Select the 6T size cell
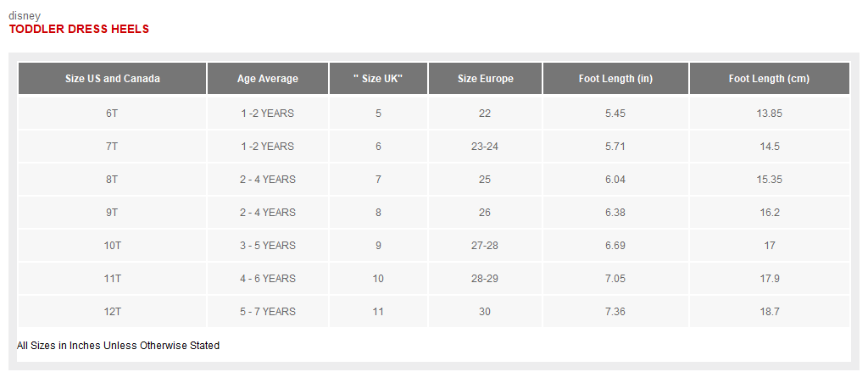 112,114
